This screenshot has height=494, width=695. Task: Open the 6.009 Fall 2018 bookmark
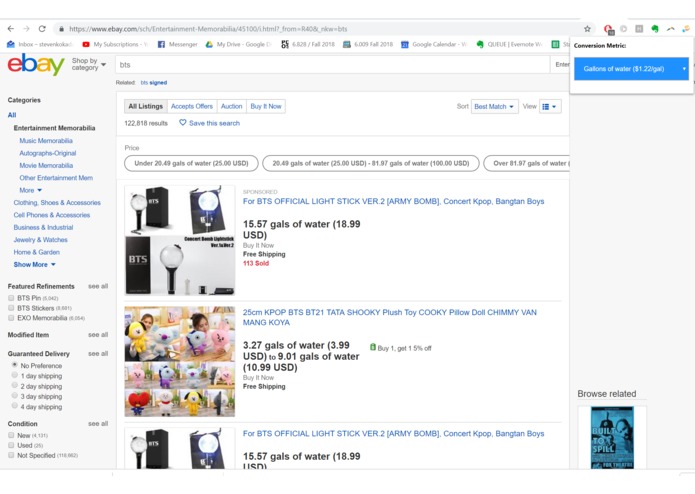coord(368,44)
